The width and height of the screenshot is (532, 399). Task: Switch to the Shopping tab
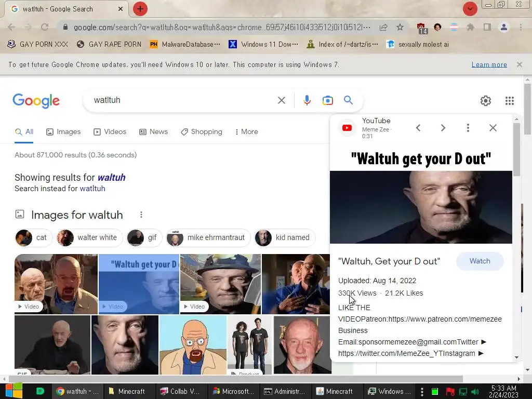pos(202,131)
